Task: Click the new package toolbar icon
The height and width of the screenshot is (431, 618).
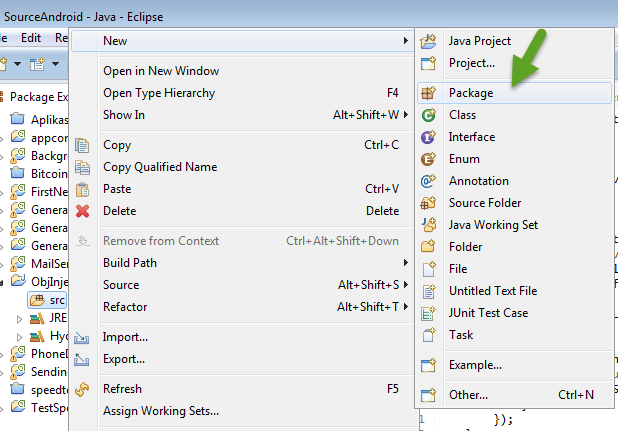Action: pyautogui.click(x=37, y=64)
